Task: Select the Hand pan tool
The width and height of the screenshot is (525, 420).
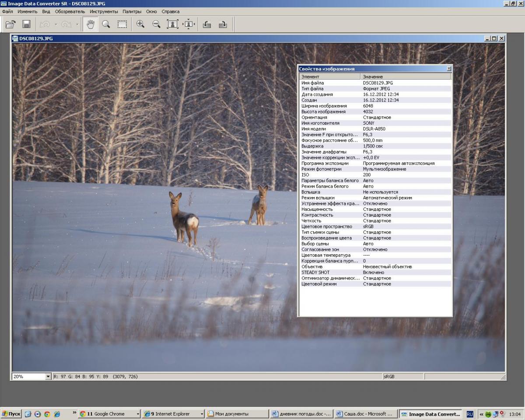Action: point(91,24)
